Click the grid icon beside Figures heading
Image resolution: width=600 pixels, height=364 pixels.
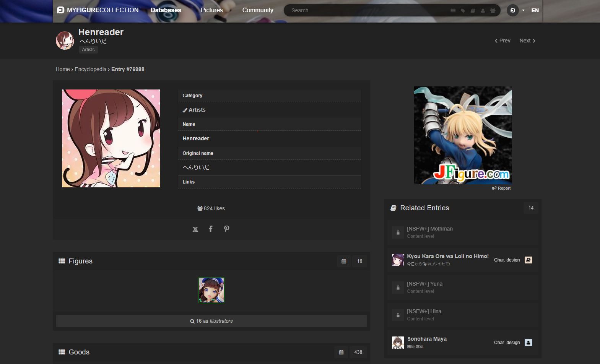click(x=62, y=261)
